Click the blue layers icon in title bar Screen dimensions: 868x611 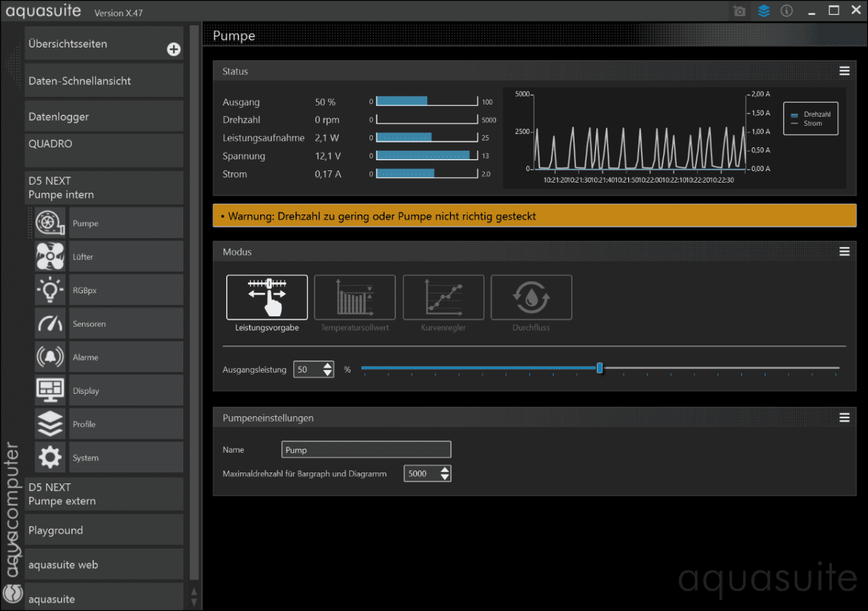point(764,11)
